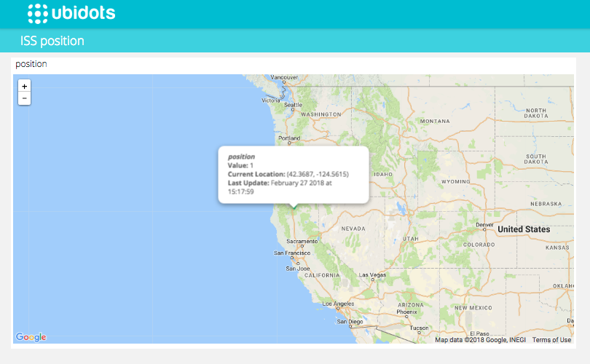Click the Los Angeles city label
The image size is (590, 364).
[x=338, y=304]
